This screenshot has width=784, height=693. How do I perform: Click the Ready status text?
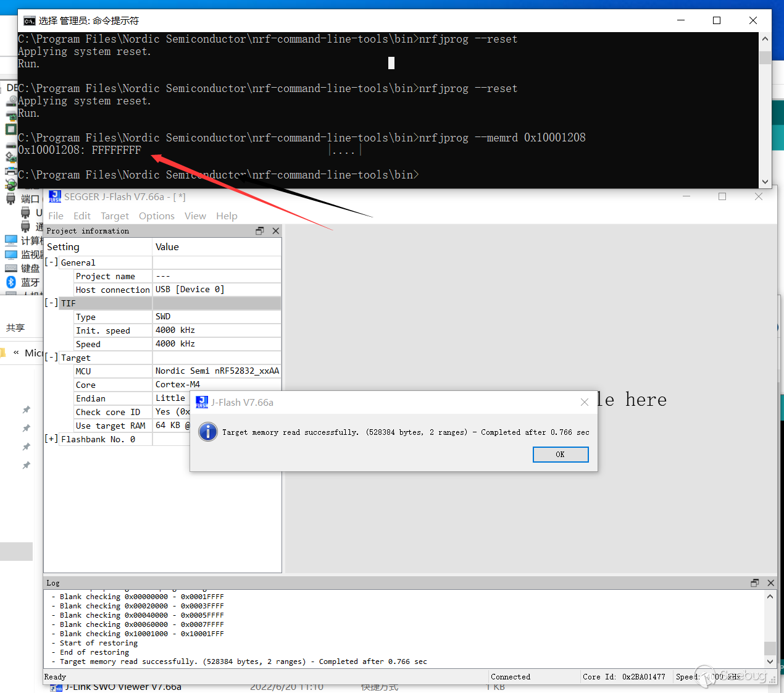[x=55, y=677]
